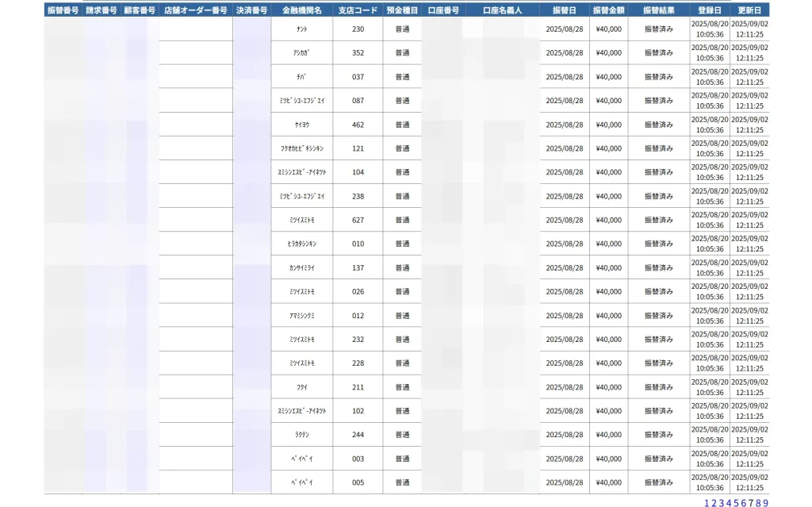Select the ナント bank name cell
Image resolution: width=812 pixels, height=507 pixels.
coord(301,29)
